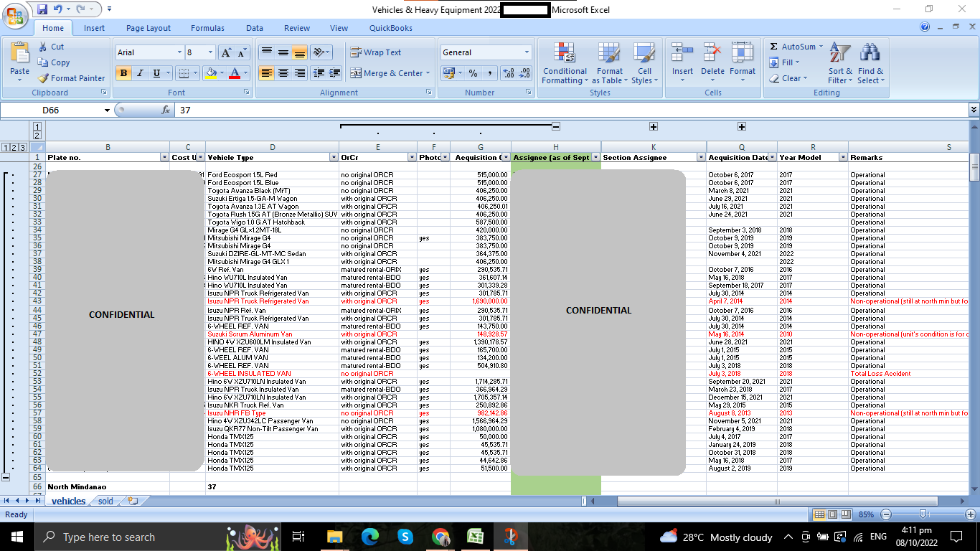Zoom in with the plus button
980x551 pixels.
click(x=971, y=514)
